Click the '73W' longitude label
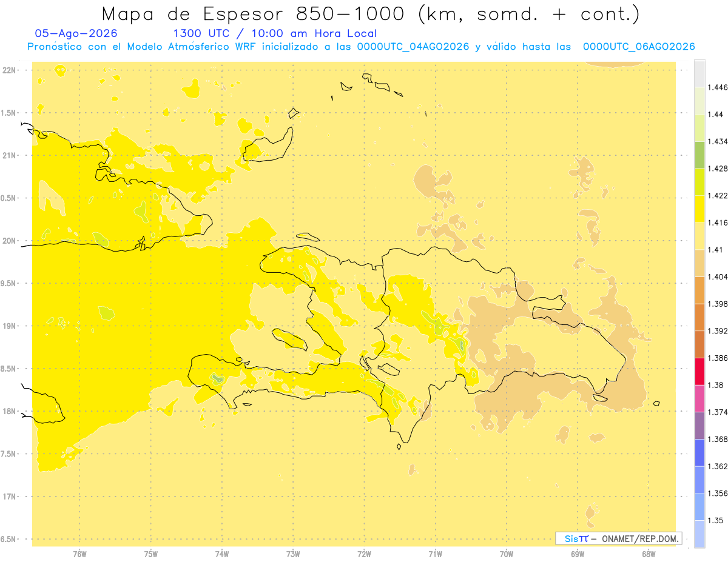Screen dimensions: 728x562 click(x=293, y=554)
